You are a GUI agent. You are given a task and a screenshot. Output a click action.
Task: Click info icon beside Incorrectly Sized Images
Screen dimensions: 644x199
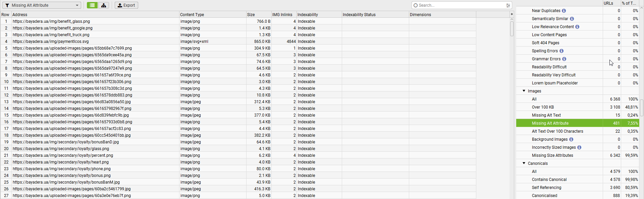pos(579,147)
